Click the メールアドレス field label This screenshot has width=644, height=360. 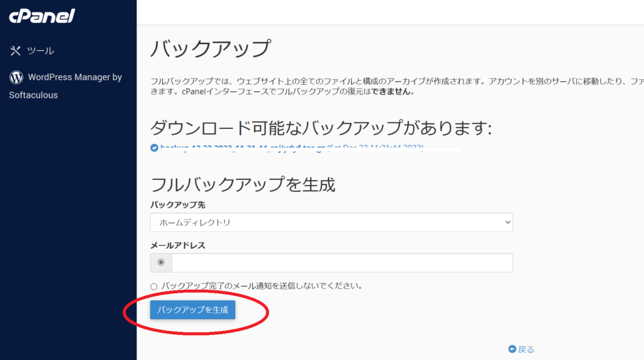click(177, 245)
